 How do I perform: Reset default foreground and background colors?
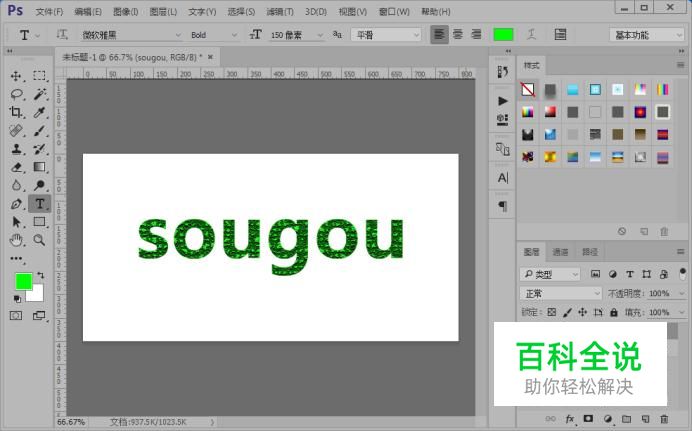pyautogui.click(x=17, y=299)
